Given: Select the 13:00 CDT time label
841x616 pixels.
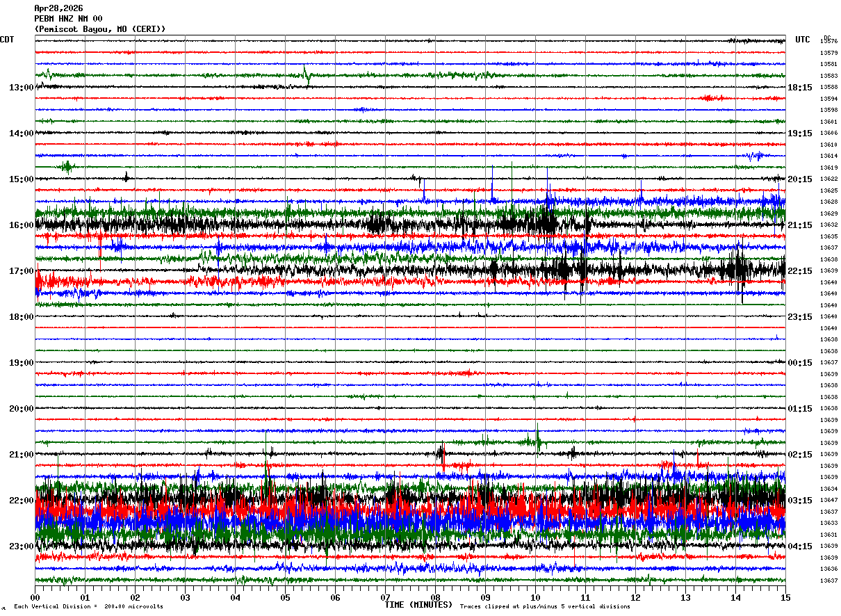Looking at the screenshot, I should click(22, 88).
